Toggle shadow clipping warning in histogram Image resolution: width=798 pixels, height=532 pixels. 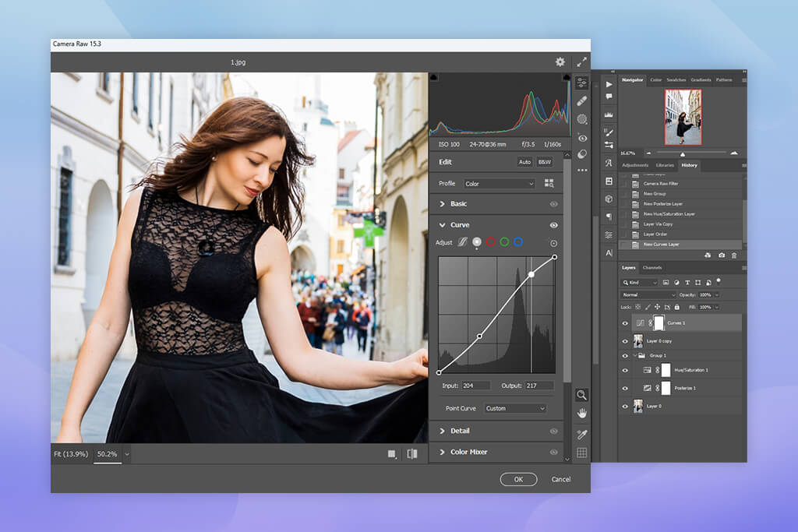coord(434,77)
